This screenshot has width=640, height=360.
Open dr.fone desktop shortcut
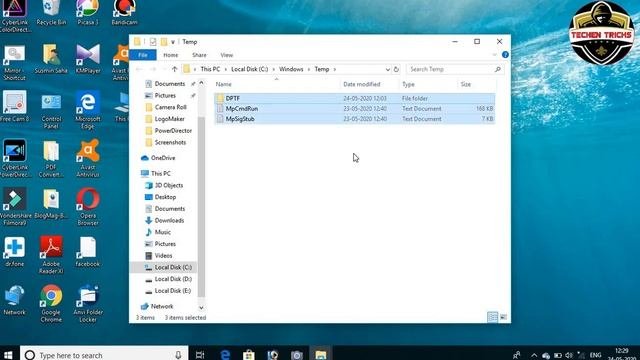pyautogui.click(x=14, y=251)
